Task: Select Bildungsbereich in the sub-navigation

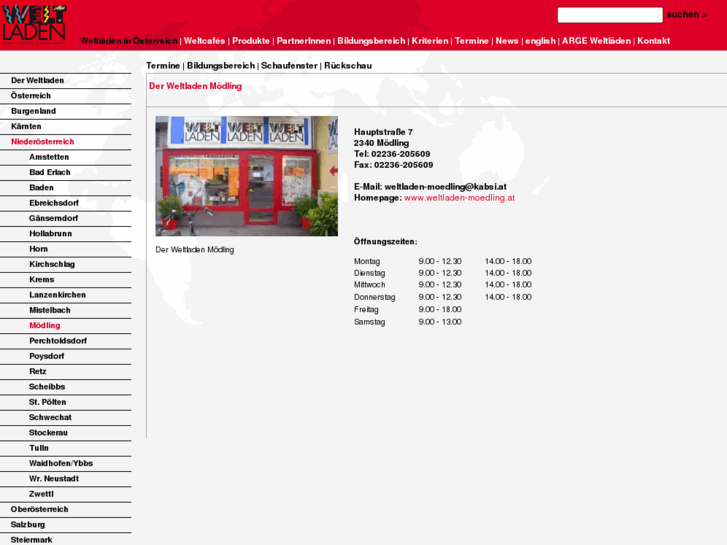Action: (x=221, y=65)
